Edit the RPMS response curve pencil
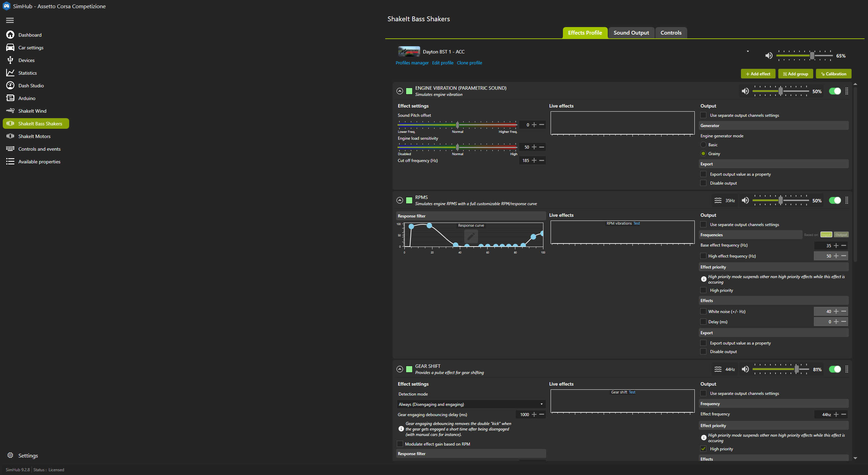Viewport: 868px width, 475px height. tap(471, 236)
